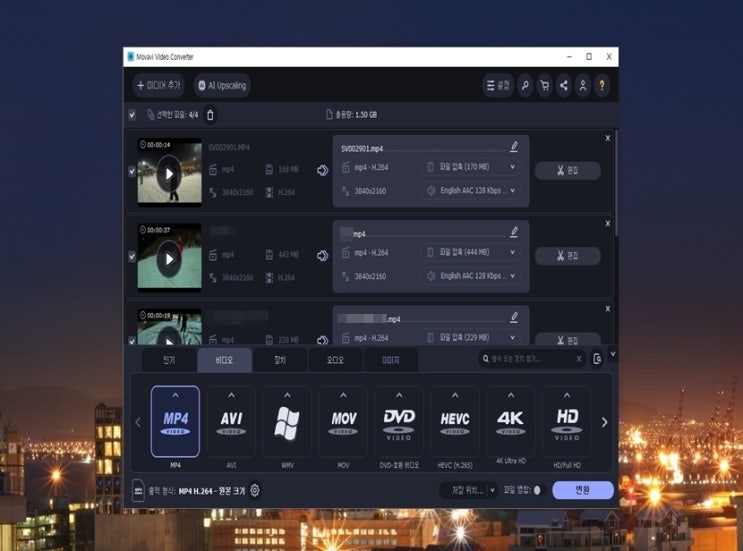Select the HEVC (H.265) format

click(x=455, y=422)
